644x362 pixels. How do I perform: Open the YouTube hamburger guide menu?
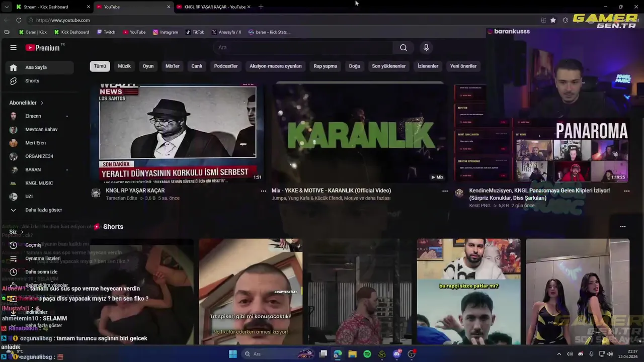point(14,48)
